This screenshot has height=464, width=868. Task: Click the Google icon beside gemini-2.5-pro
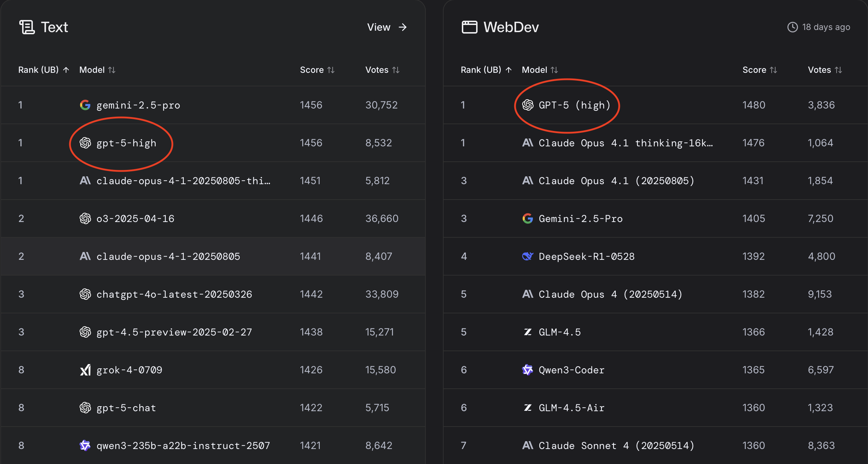point(85,105)
